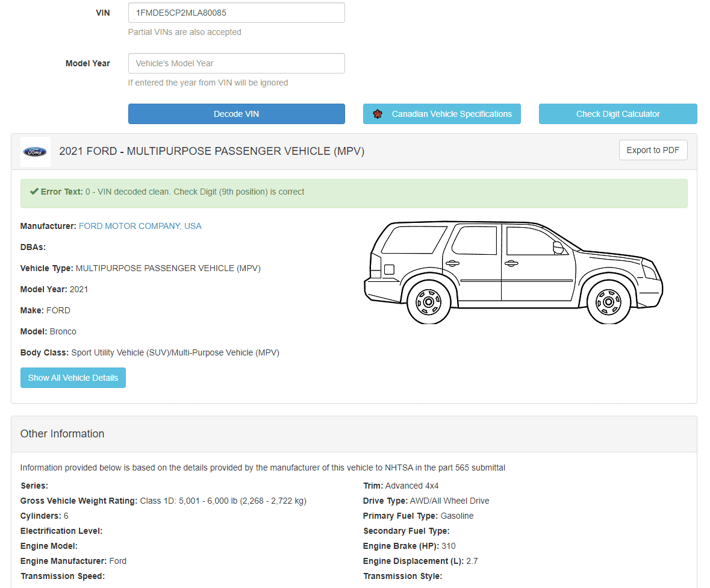Click the 'Electrification Level:' label

coord(61,531)
